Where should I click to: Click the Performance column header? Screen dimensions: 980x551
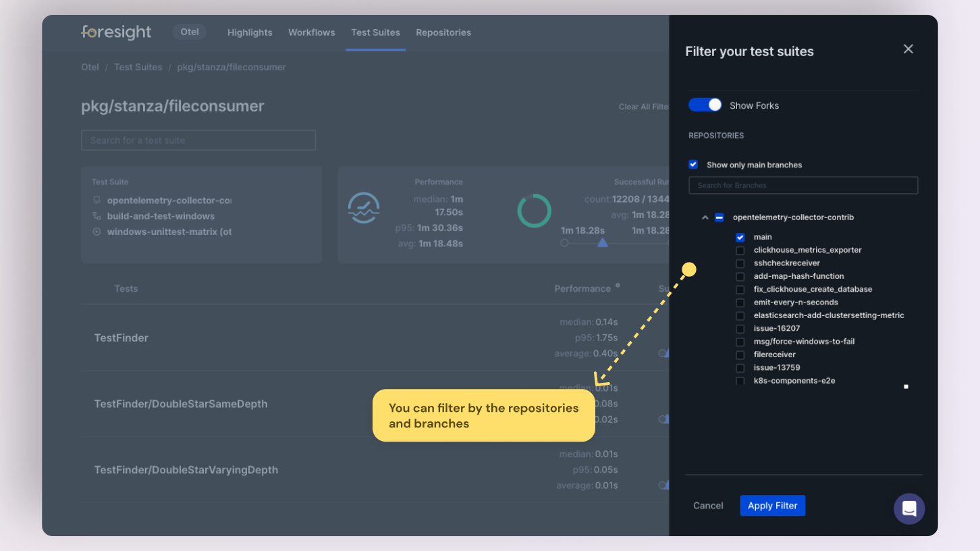[x=582, y=289]
